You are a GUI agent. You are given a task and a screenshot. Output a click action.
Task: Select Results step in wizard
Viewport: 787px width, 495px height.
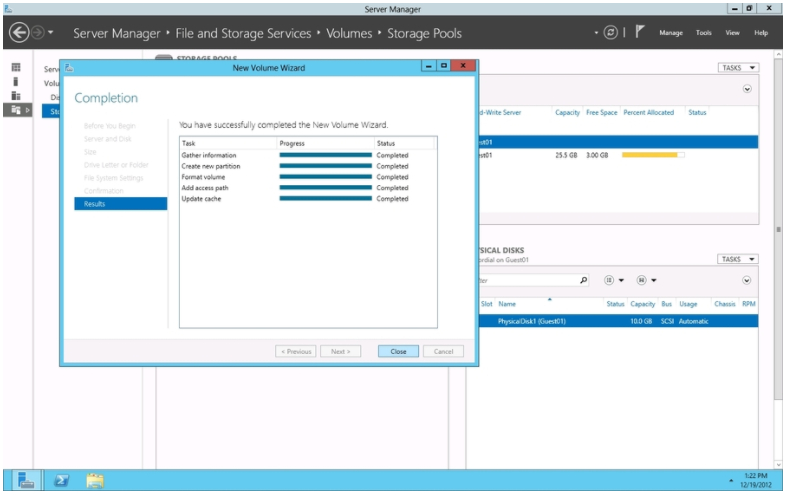click(x=120, y=204)
